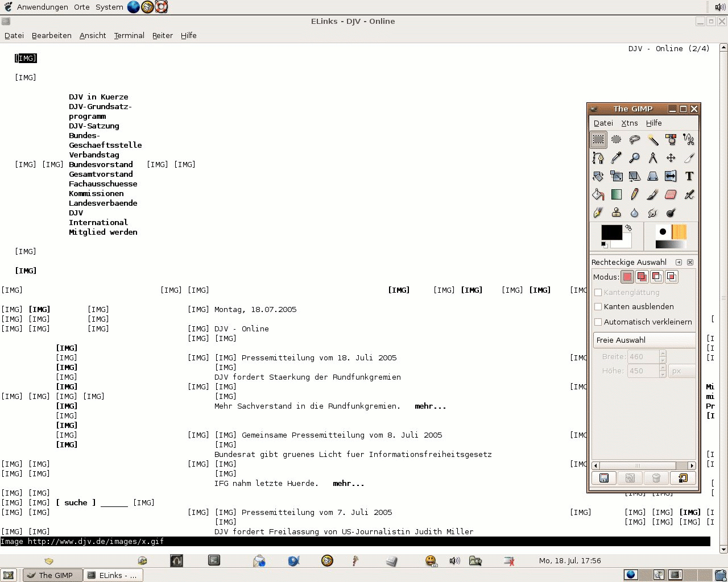This screenshot has height=582, width=728.
Task: Select the Airbrush tool
Action: (689, 194)
